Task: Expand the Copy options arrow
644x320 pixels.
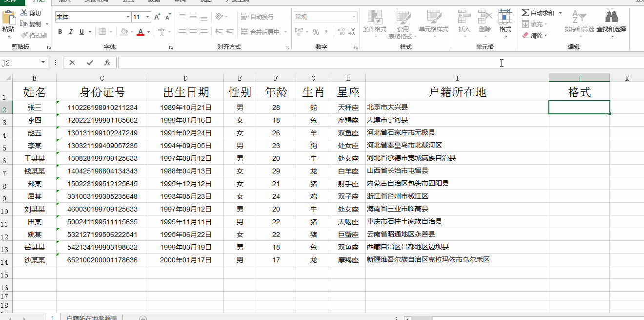Action: tap(47, 24)
